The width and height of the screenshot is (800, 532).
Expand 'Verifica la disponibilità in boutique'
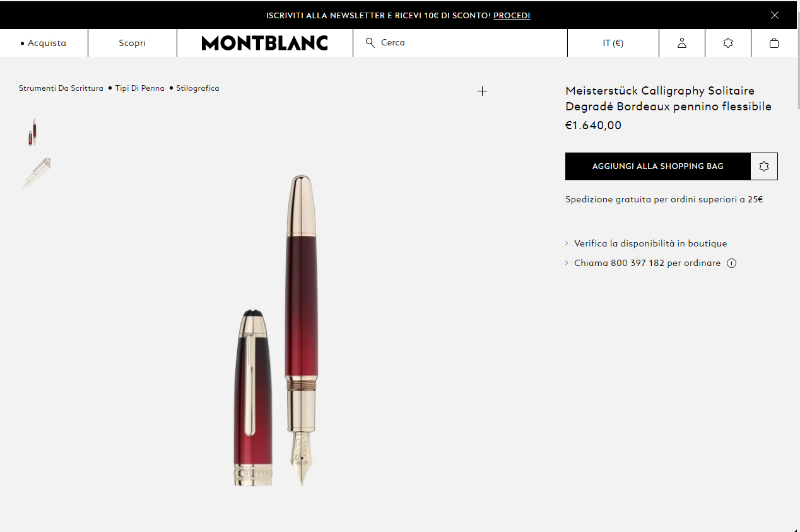pos(650,243)
